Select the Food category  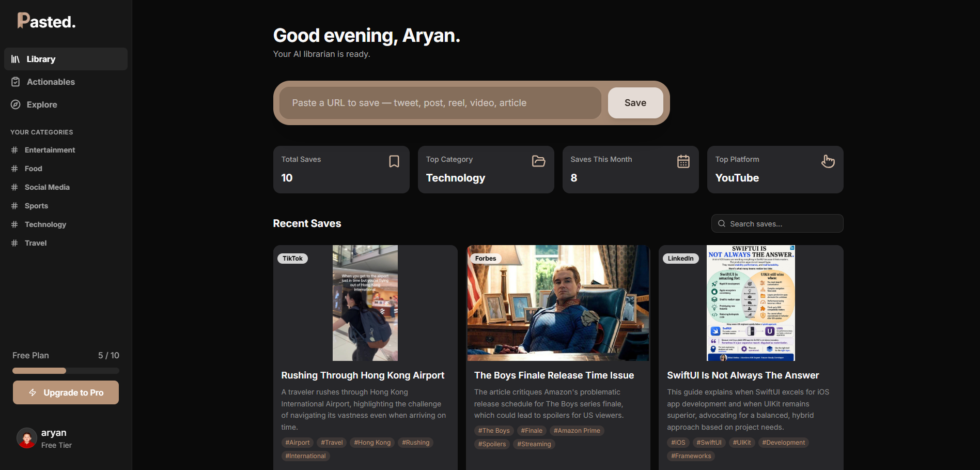point(33,169)
